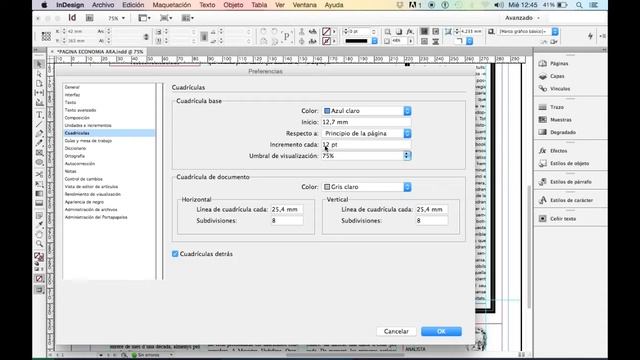Select the Line tool

pos(39,124)
